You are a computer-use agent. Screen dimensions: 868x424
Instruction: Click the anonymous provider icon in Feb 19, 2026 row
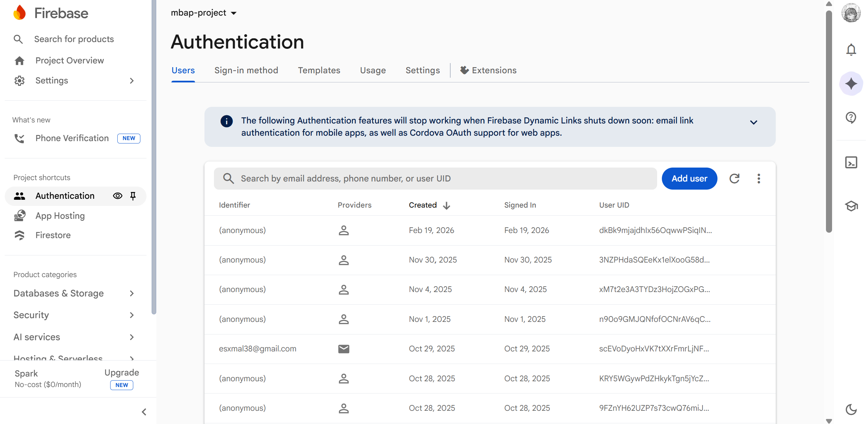point(344,231)
